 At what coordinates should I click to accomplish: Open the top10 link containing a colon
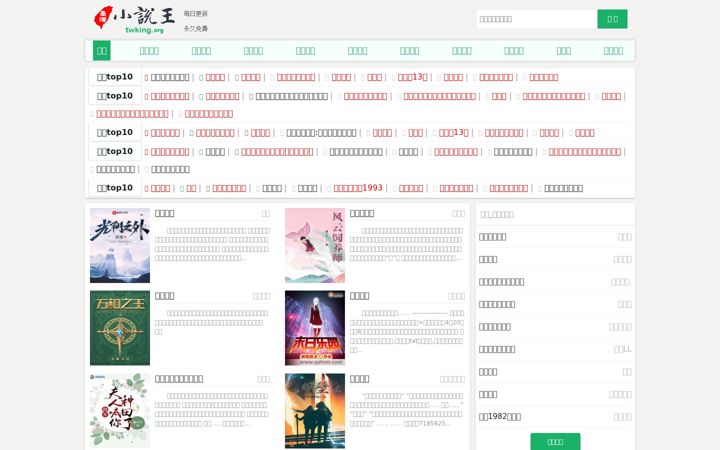pyautogui.click(x=321, y=133)
